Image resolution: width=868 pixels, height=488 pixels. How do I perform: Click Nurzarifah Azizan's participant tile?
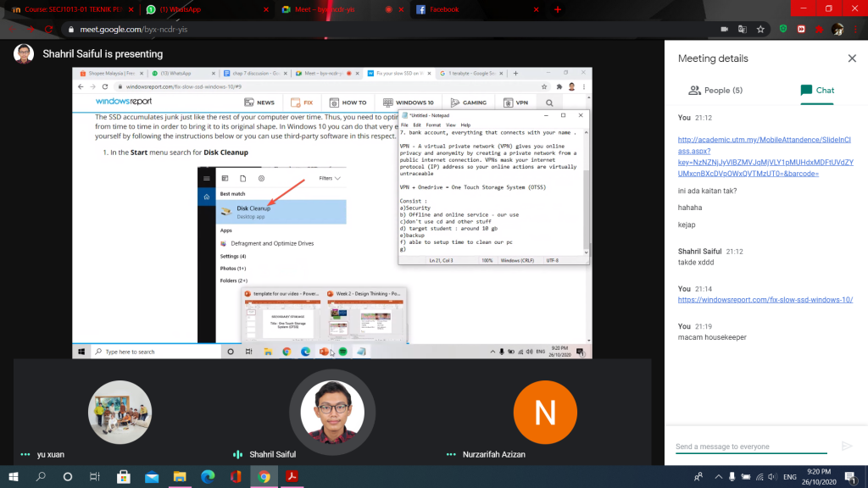[545, 413]
